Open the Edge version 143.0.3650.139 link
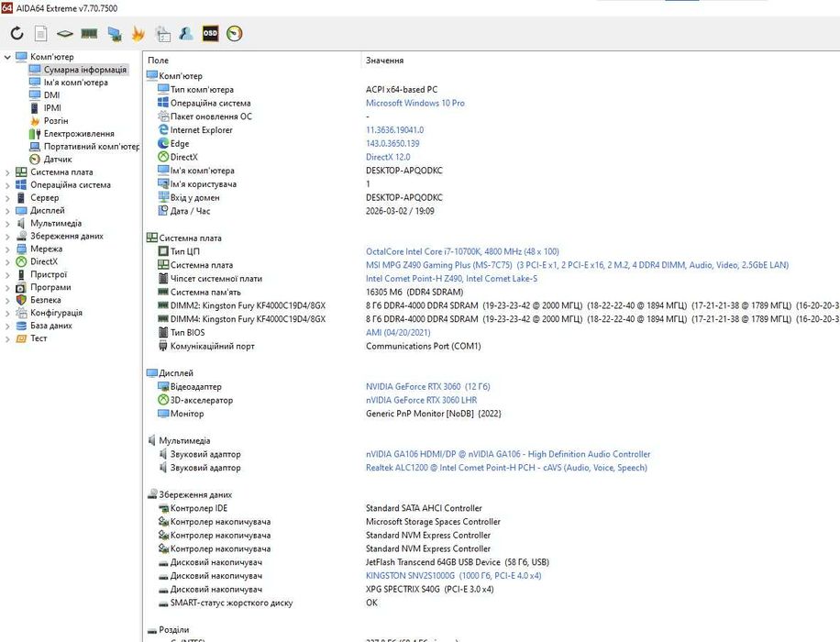 (392, 144)
